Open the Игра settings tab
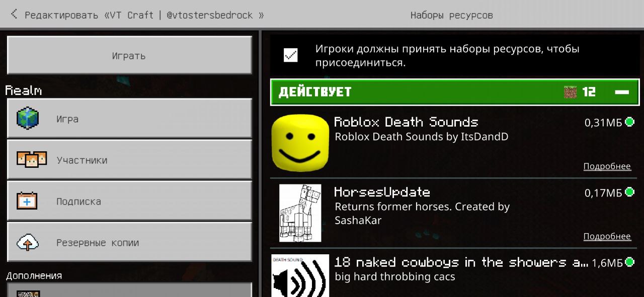 click(x=129, y=119)
